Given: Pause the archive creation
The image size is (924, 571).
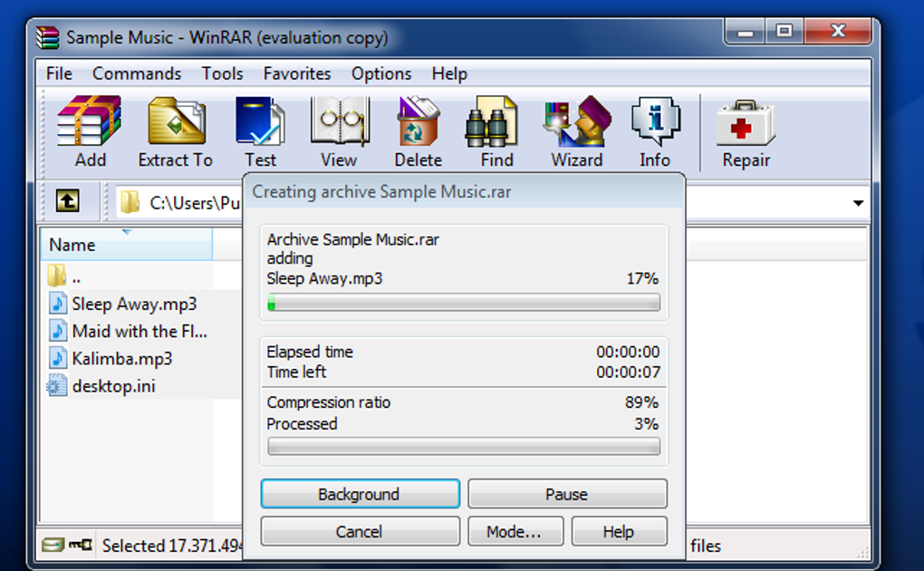Looking at the screenshot, I should click(567, 494).
